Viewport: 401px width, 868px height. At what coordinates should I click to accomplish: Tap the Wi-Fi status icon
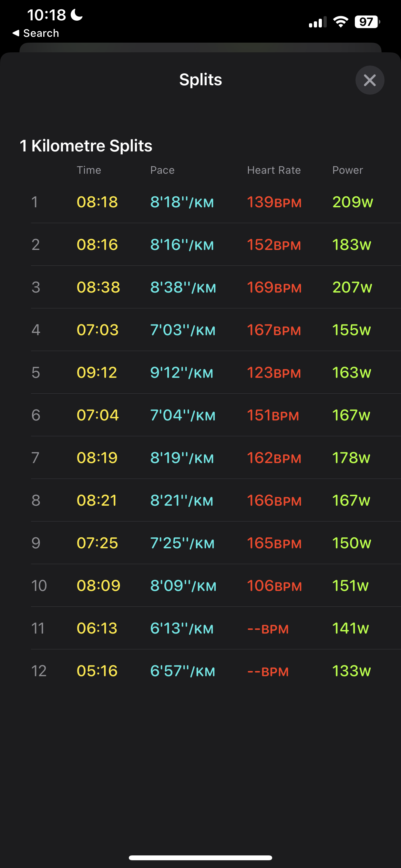(340, 22)
